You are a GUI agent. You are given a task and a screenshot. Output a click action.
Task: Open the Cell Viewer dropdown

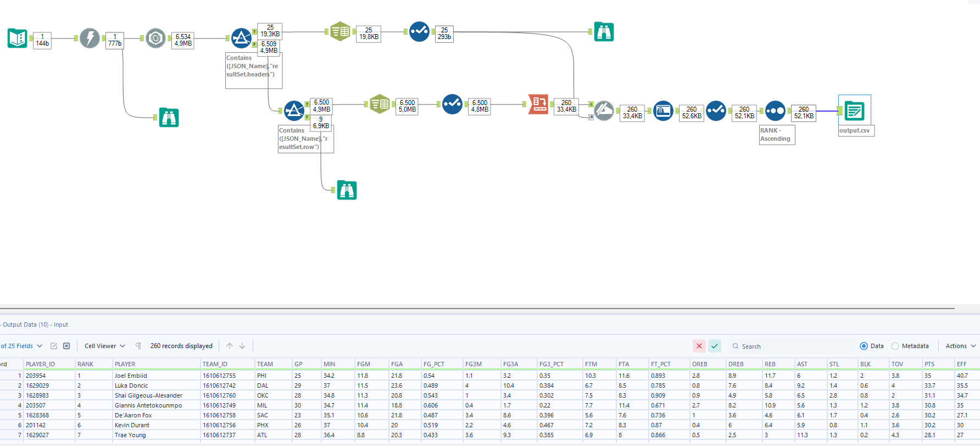(x=104, y=346)
